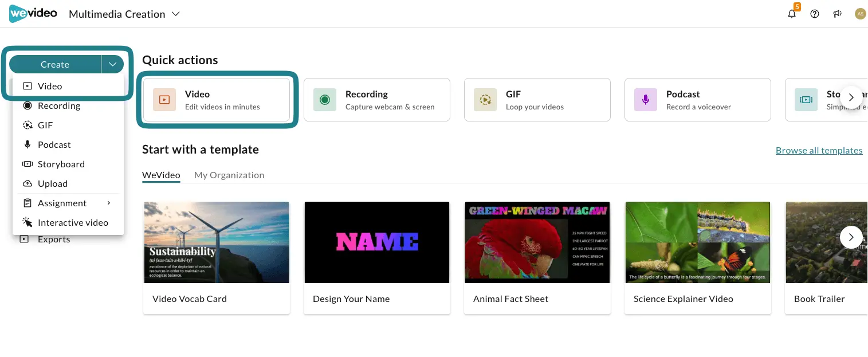Open the announcements megaphone icon
The width and height of the screenshot is (868, 357).
pyautogui.click(x=838, y=14)
